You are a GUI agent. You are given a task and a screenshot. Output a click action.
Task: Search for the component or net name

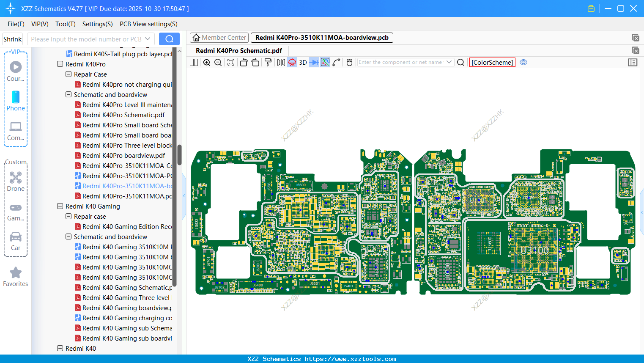click(x=461, y=63)
